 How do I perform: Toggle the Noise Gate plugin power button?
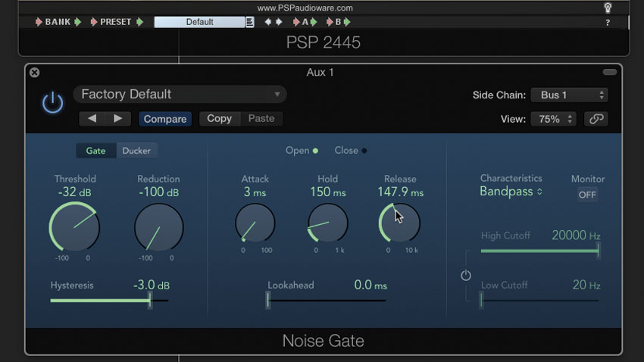point(52,103)
